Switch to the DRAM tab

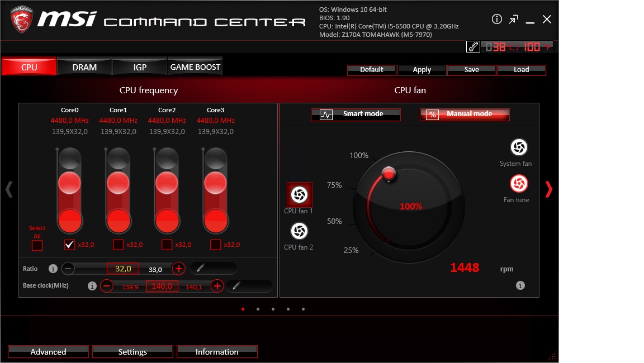[84, 67]
